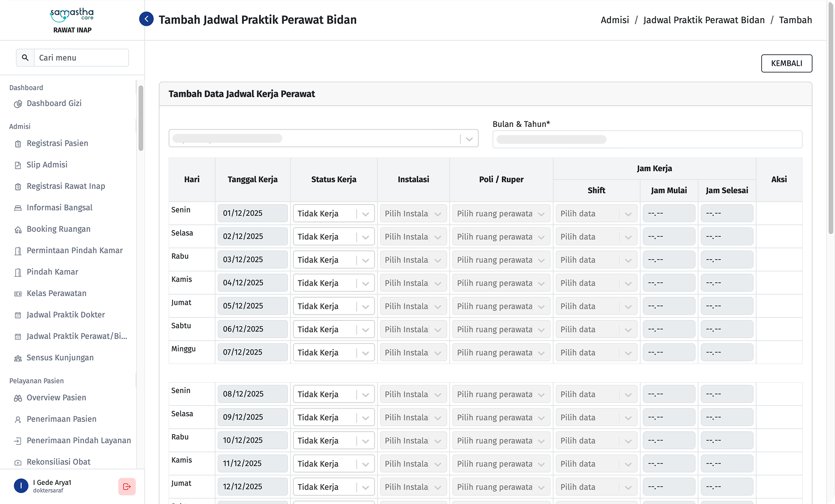The width and height of the screenshot is (835, 504).
Task: Click the search magnifier icon
Action: point(25,58)
